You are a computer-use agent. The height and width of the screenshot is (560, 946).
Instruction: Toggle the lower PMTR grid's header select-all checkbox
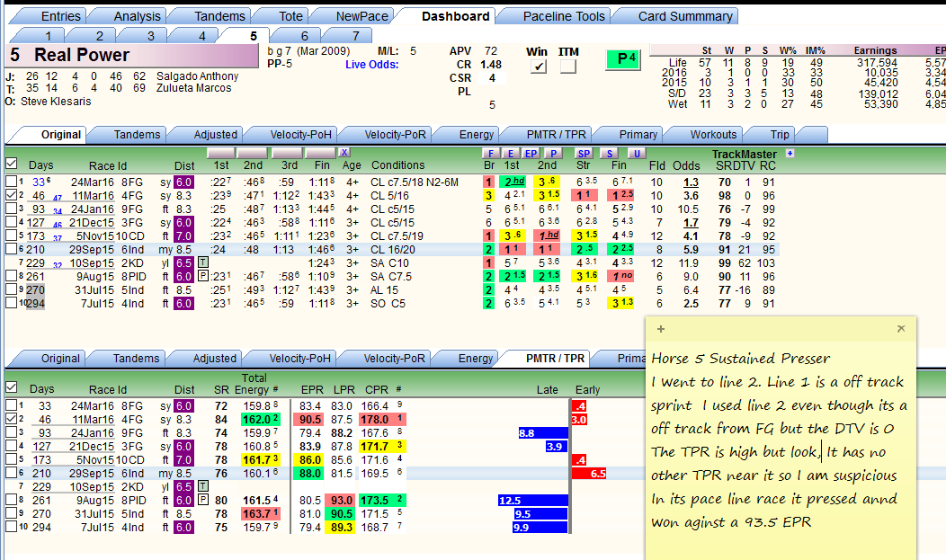(11, 387)
